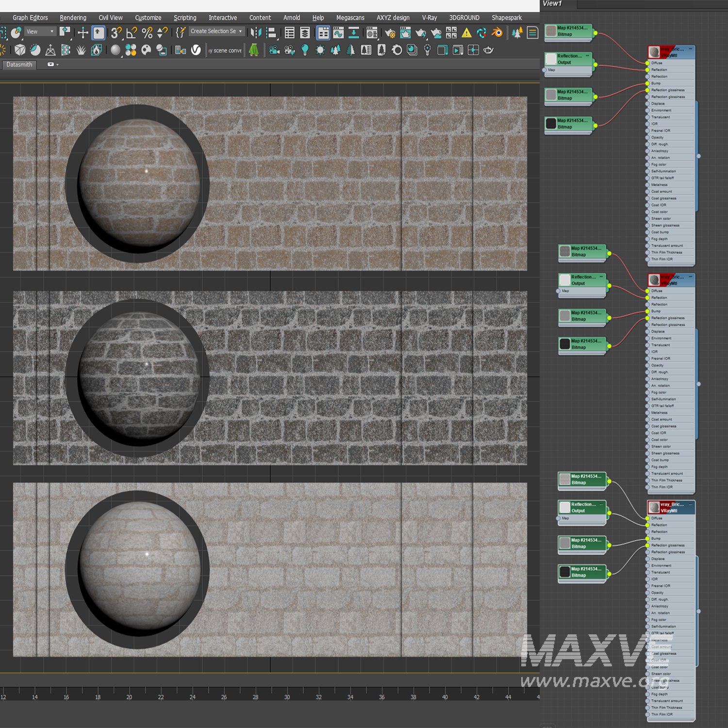Toggle the 3D Snaps button
728x728 pixels.
pyautogui.click(x=116, y=33)
